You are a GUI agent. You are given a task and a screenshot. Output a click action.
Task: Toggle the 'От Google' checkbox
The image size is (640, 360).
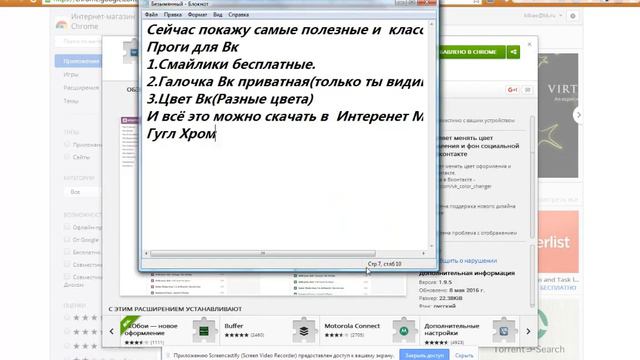(67, 240)
